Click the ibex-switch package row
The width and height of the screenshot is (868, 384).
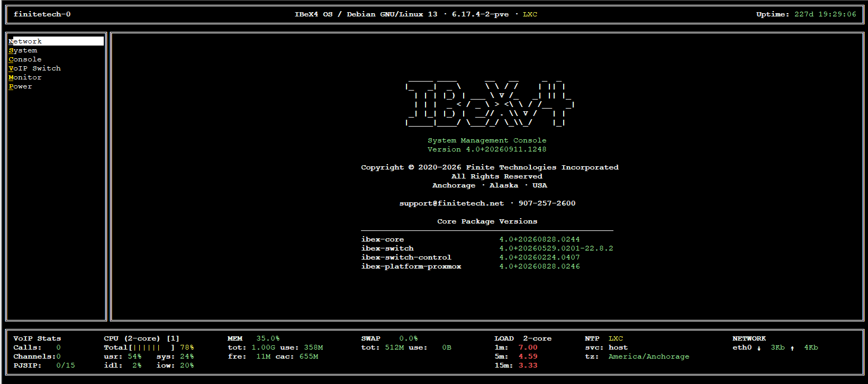(x=487, y=248)
